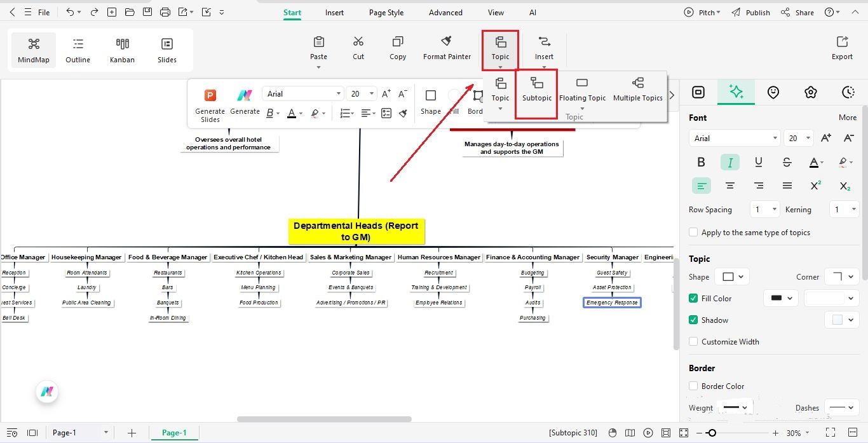Open the topic Shape dropdown
The height and width of the screenshot is (443, 868).
tap(732, 276)
